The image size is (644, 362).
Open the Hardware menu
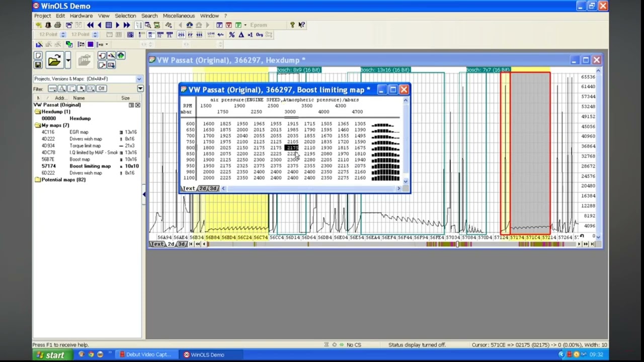click(x=81, y=16)
